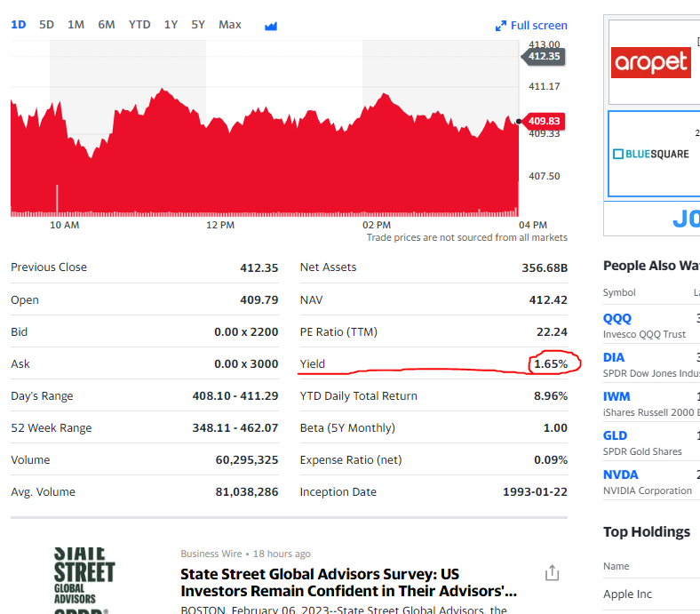This screenshot has height=614, width=700.
Task: Click the 409.83 current price marker
Action: [544, 121]
